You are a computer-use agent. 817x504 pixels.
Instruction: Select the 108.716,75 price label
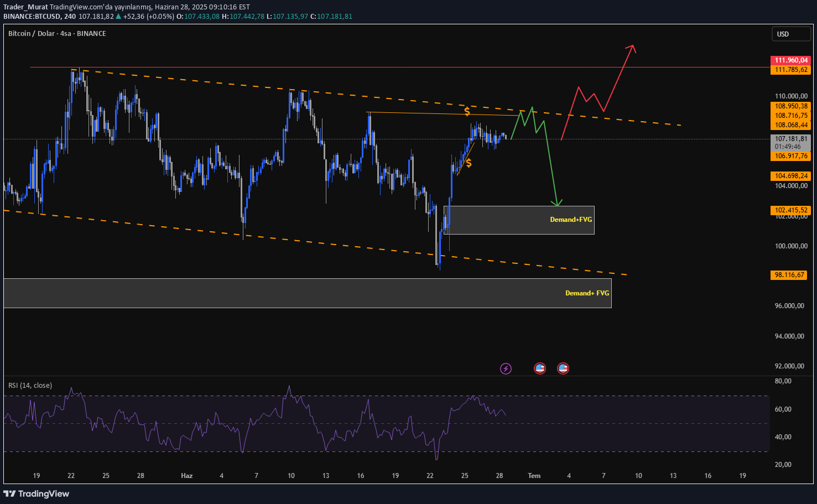(x=790, y=116)
